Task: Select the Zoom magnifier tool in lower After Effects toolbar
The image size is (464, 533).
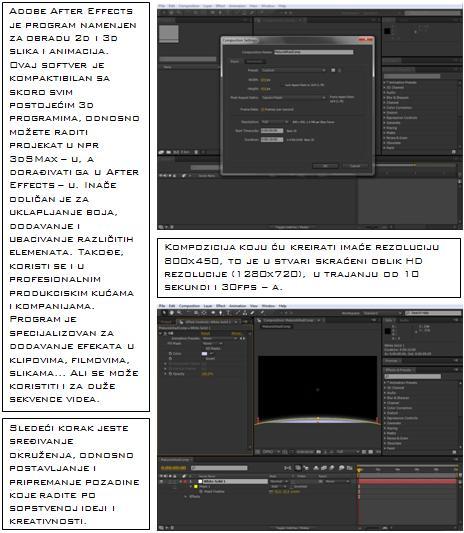Action: pos(179,313)
